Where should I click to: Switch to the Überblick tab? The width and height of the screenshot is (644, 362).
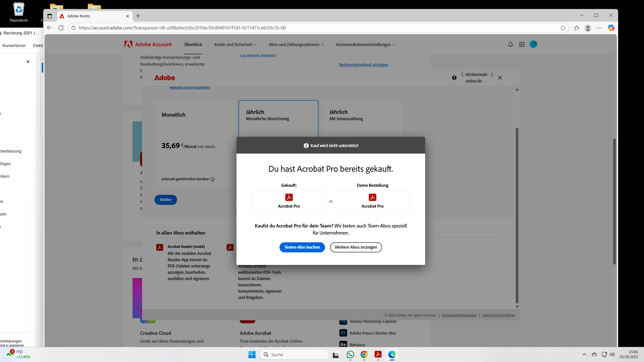pyautogui.click(x=193, y=44)
